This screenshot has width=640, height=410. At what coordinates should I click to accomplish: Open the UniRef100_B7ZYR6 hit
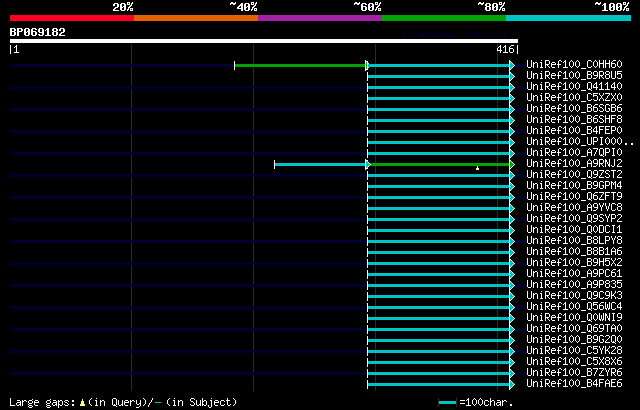coord(574,373)
